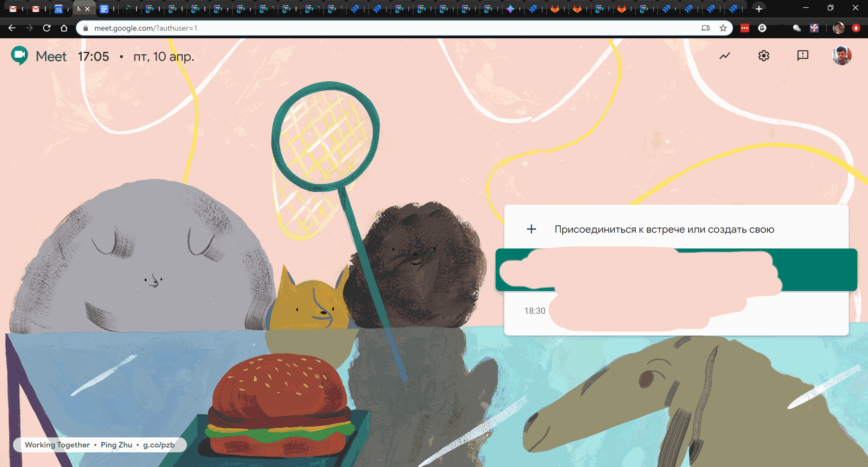868x467 pixels.
Task: Click the send-to-devices icon in address bar
Action: point(705,28)
